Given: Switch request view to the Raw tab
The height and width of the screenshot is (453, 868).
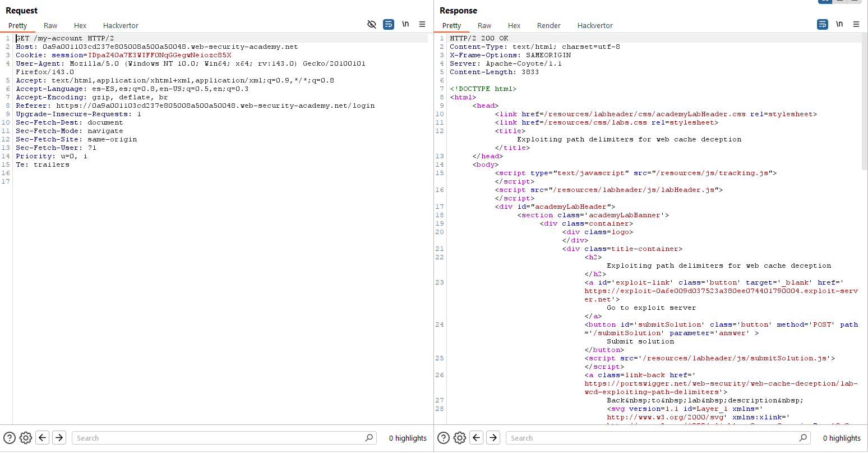Looking at the screenshot, I should pos(50,25).
